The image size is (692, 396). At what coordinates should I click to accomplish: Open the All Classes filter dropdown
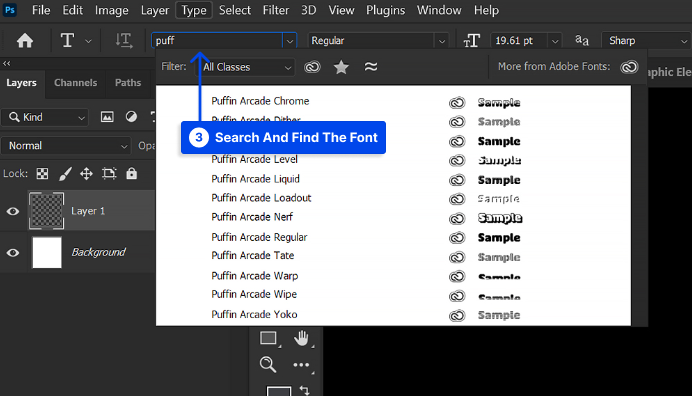click(x=246, y=67)
